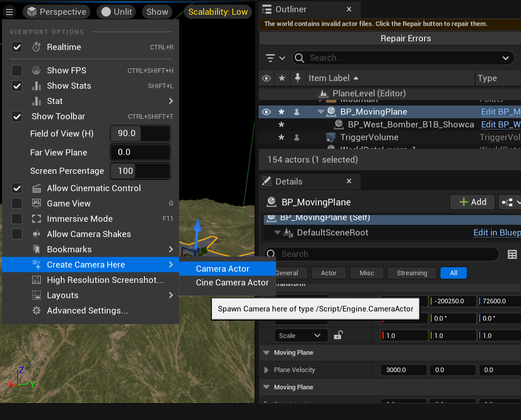Collapse the BP_MovingPlane tree row

tap(320, 112)
